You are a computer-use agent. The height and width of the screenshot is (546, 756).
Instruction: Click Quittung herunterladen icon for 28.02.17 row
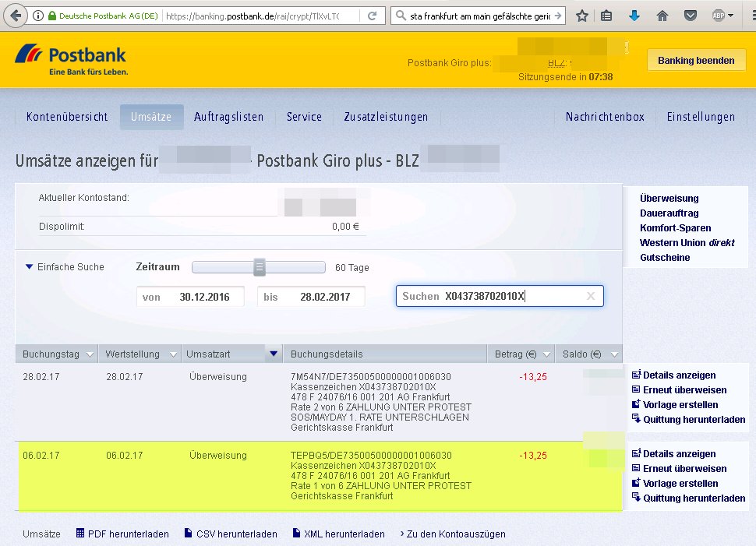[x=637, y=419]
